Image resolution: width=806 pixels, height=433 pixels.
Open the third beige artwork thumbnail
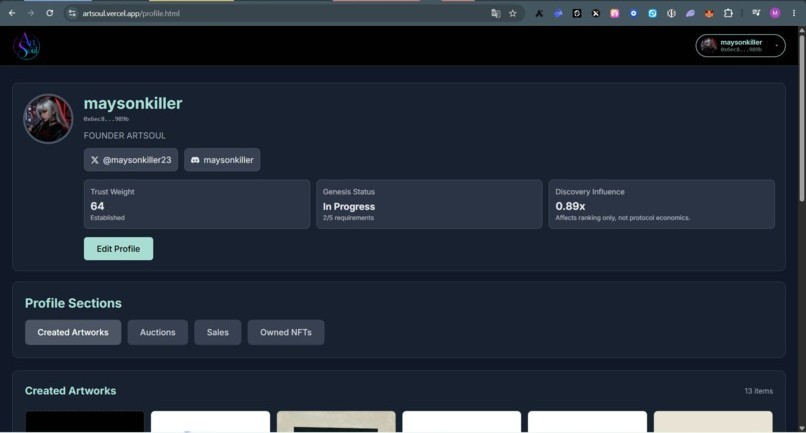(x=336, y=422)
